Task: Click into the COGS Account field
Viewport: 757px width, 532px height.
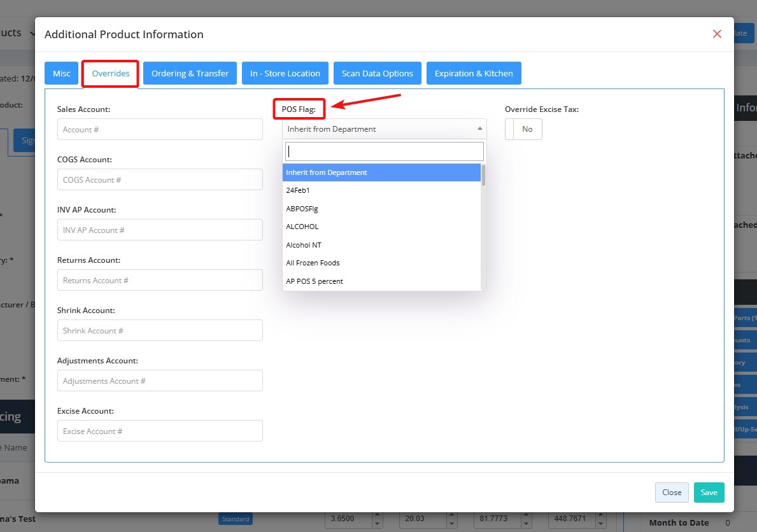Action: click(160, 179)
